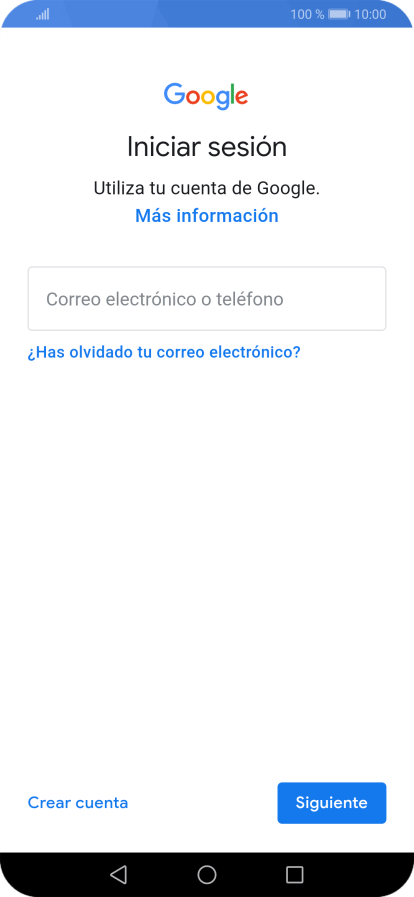Tap the battery icon in status bar
The image size is (414, 897).
[339, 14]
